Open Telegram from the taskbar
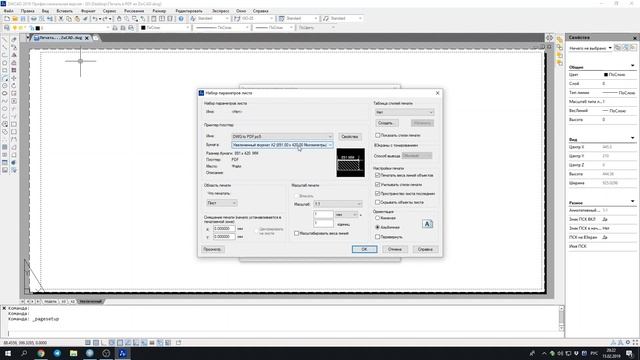 57,353
